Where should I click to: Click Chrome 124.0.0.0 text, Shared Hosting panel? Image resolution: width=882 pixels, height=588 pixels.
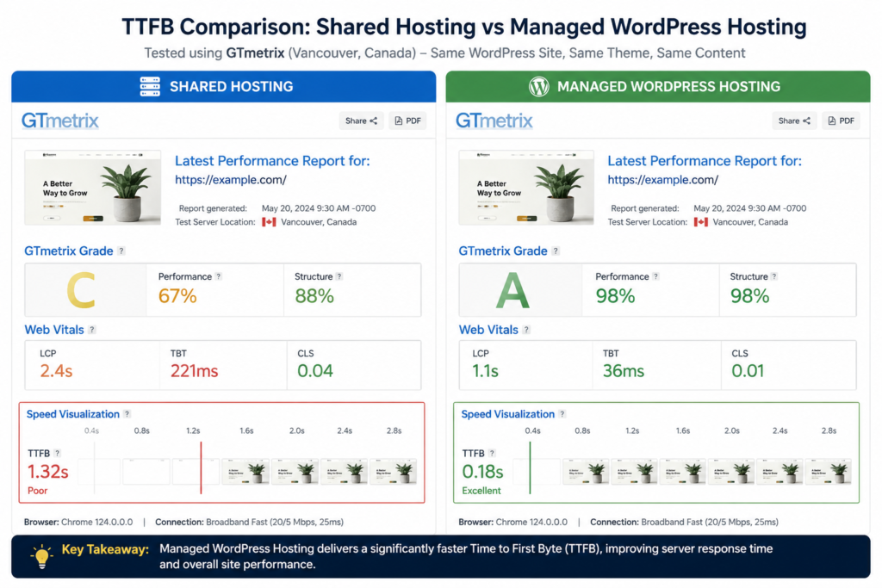[x=96, y=523]
